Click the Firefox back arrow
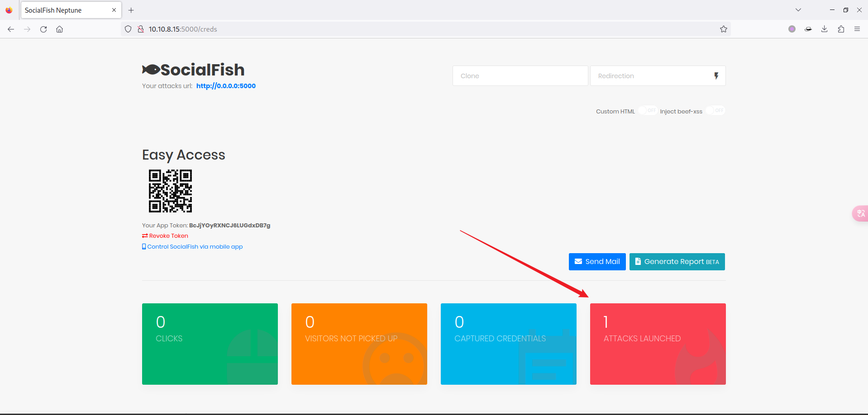 tap(11, 29)
